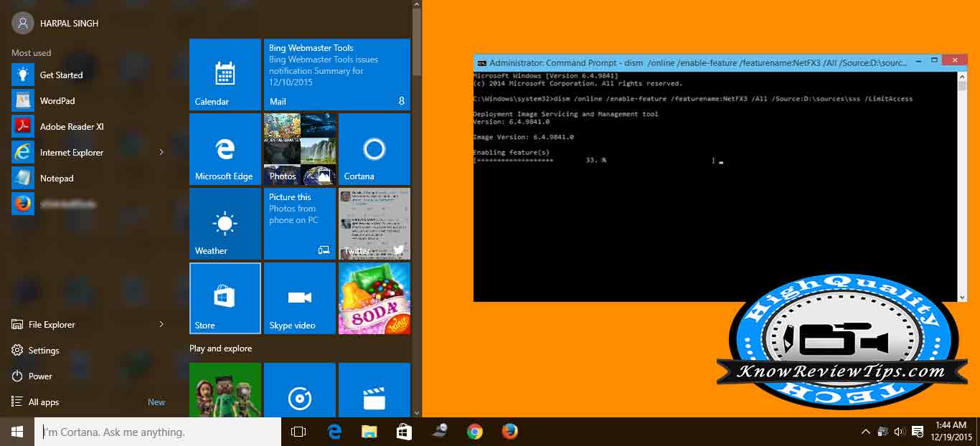Open the Cortana tile
The image size is (980, 446).
click(374, 149)
